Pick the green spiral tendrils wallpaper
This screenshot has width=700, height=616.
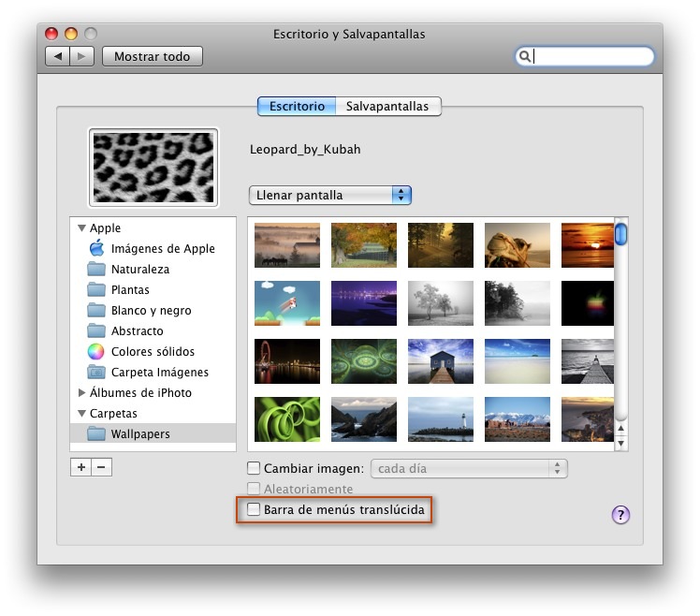pos(287,419)
